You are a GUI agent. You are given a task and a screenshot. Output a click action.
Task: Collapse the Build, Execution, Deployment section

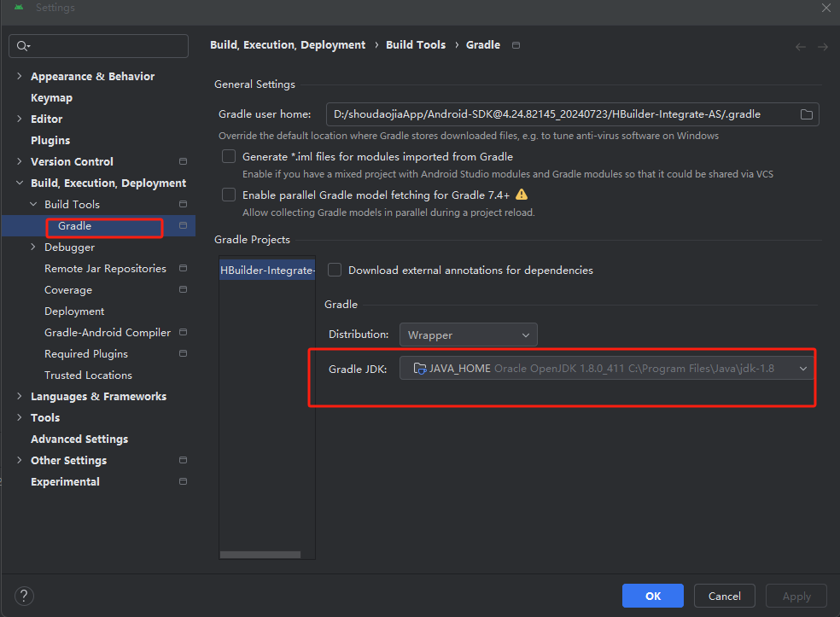point(20,183)
